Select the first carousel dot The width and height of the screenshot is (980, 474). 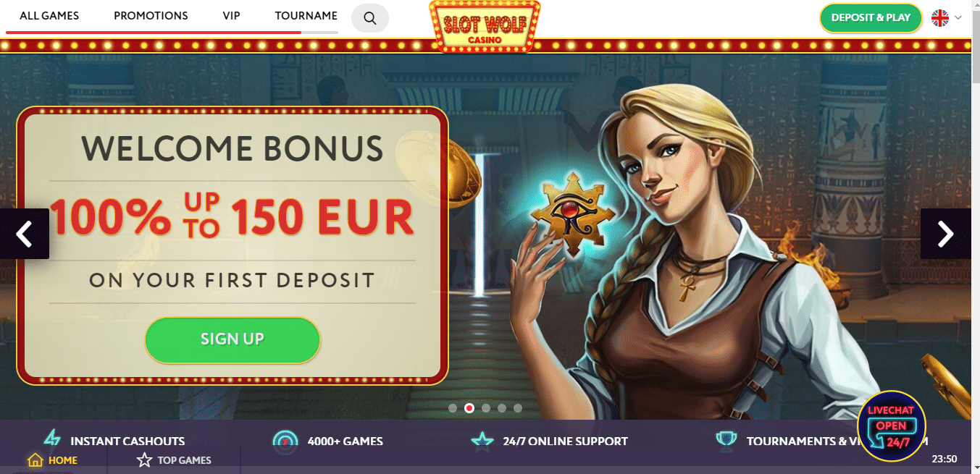pos(453,408)
